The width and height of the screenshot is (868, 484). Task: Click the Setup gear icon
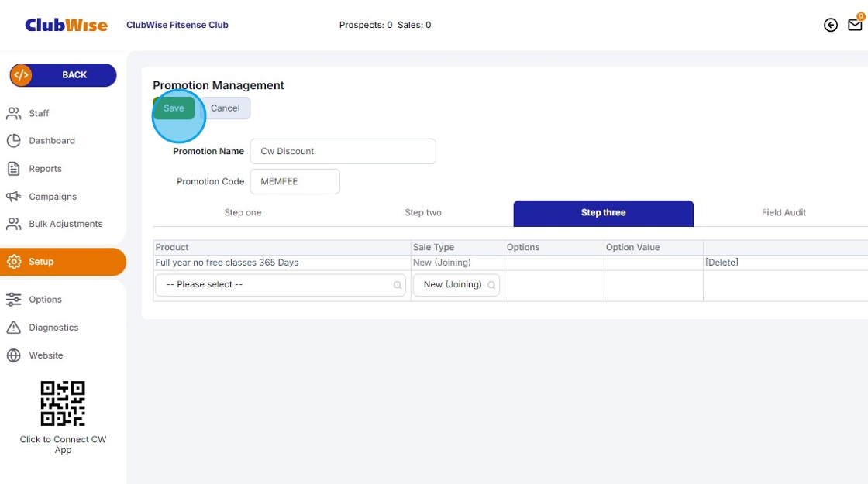point(14,262)
